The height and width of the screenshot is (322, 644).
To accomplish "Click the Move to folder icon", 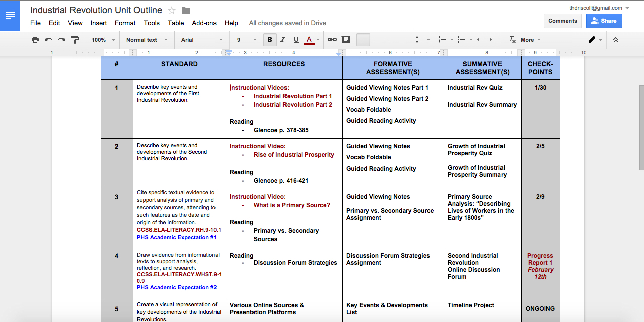I will coord(186,11).
